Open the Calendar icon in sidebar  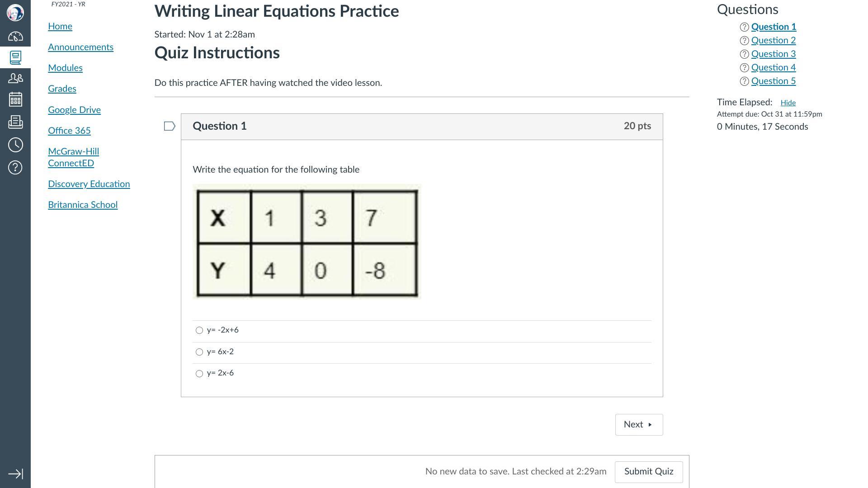click(15, 99)
